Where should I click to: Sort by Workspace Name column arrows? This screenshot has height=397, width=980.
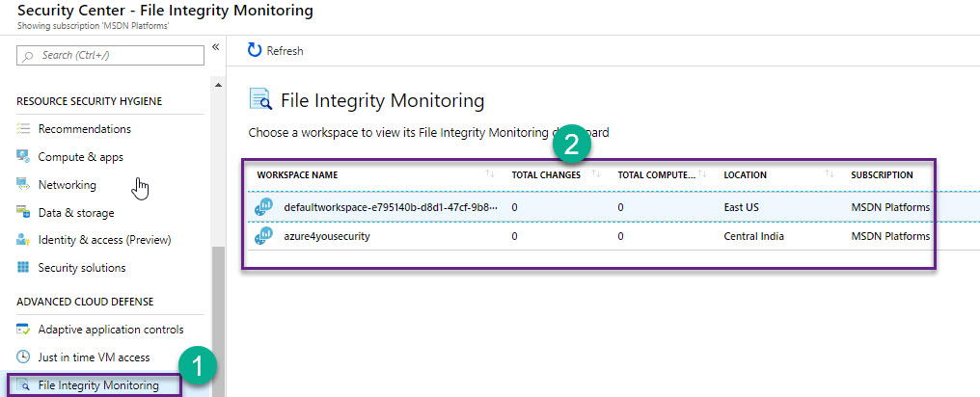[x=490, y=174]
